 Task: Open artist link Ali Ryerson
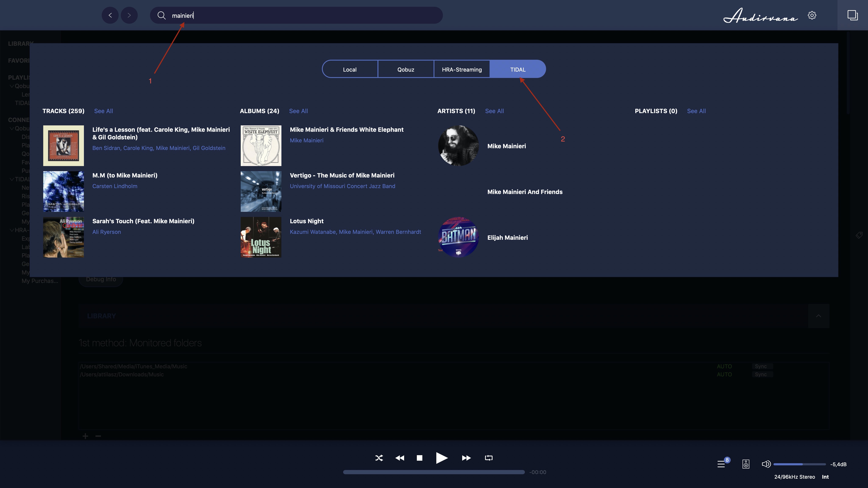click(106, 232)
